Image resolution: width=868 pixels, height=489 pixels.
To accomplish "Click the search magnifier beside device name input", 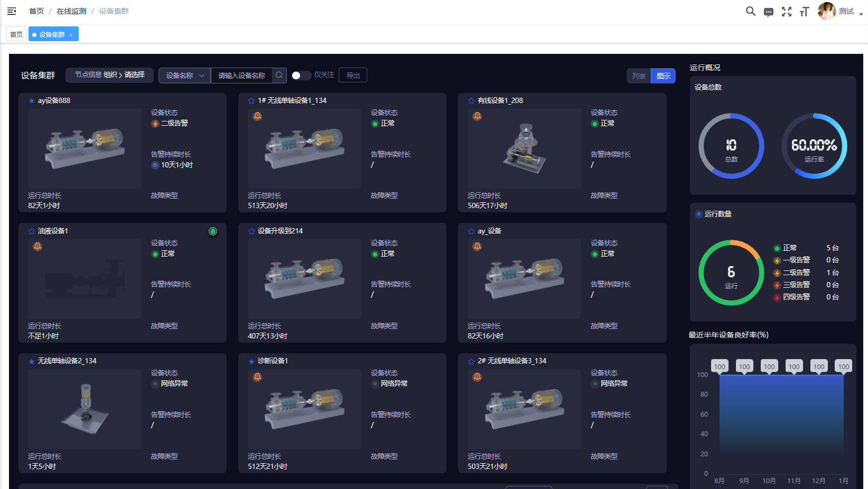I will tap(279, 75).
